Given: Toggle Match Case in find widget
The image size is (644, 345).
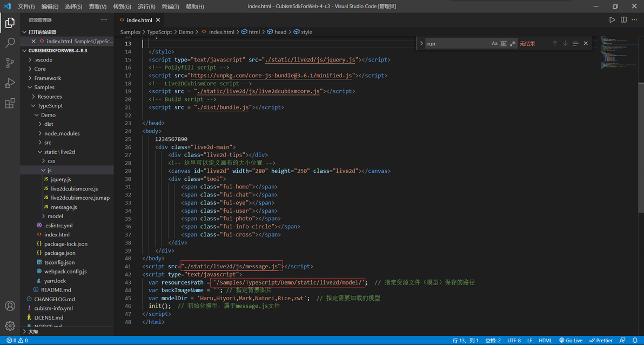Looking at the screenshot, I should [x=494, y=44].
